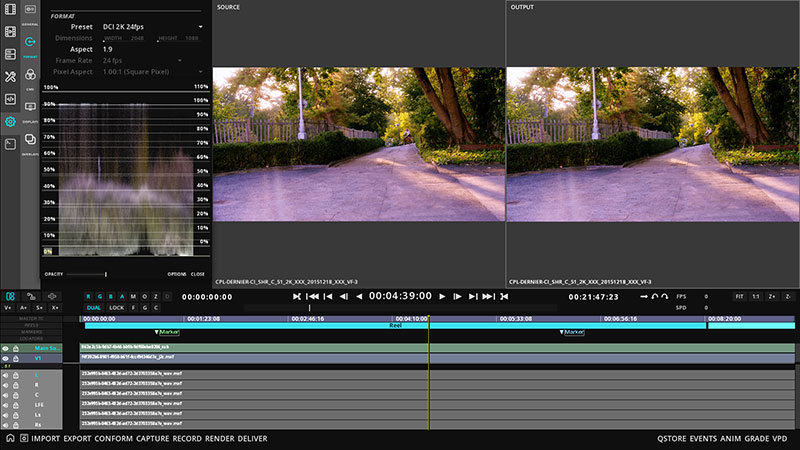Click the FIT zoom button
Image resolution: width=800 pixels, height=450 pixels.
739,296
